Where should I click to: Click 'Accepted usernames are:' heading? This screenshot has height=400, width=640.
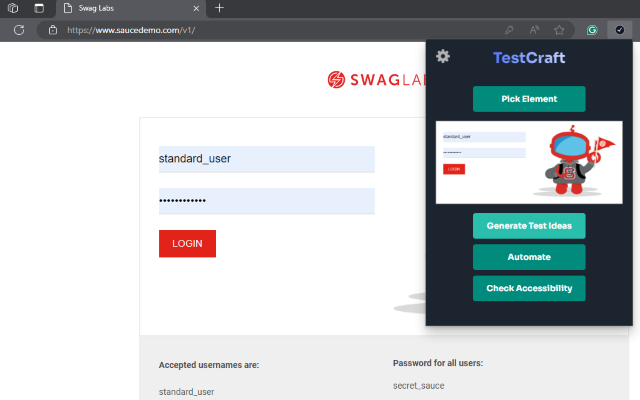pyautogui.click(x=209, y=365)
